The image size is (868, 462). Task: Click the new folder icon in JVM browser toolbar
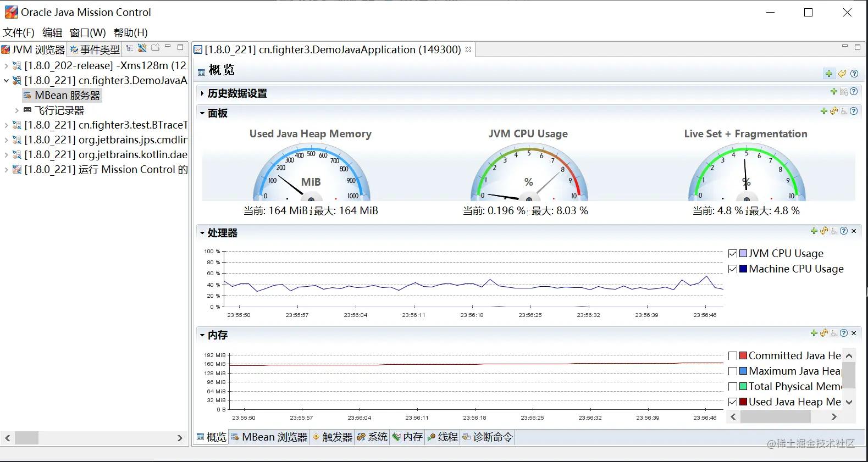(156, 48)
